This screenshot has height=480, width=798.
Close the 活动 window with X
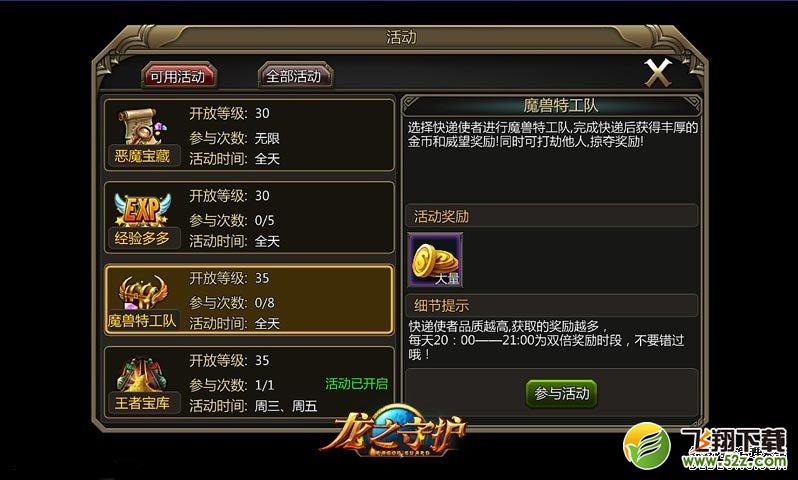pyautogui.click(x=658, y=72)
